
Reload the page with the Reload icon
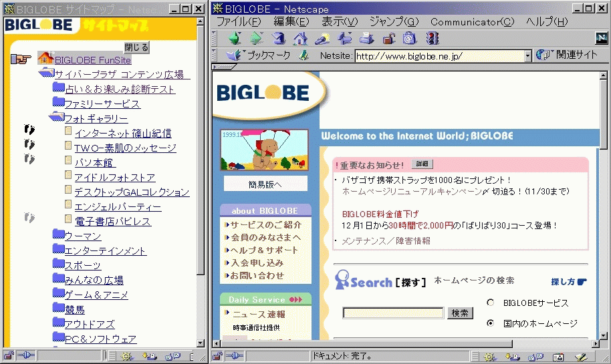click(279, 38)
